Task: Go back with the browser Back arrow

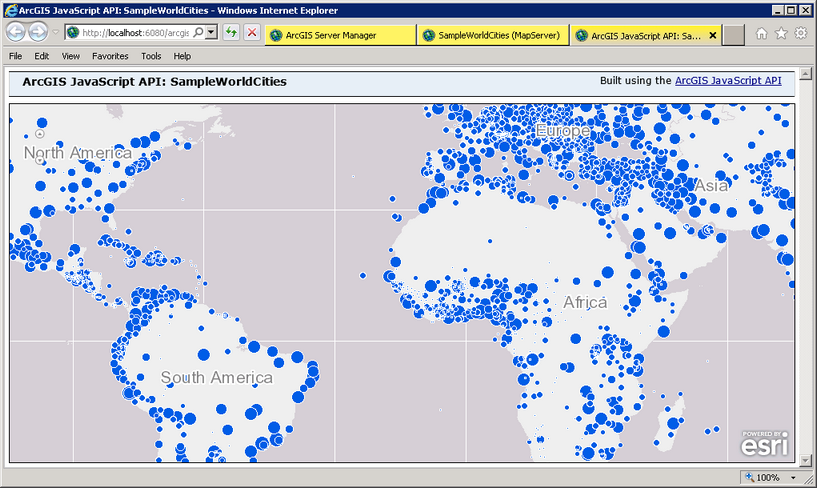Action: (16, 32)
